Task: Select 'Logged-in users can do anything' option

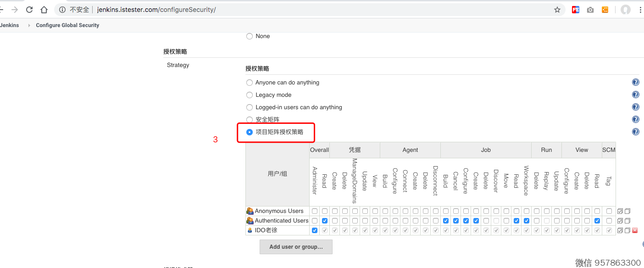Action: point(250,107)
